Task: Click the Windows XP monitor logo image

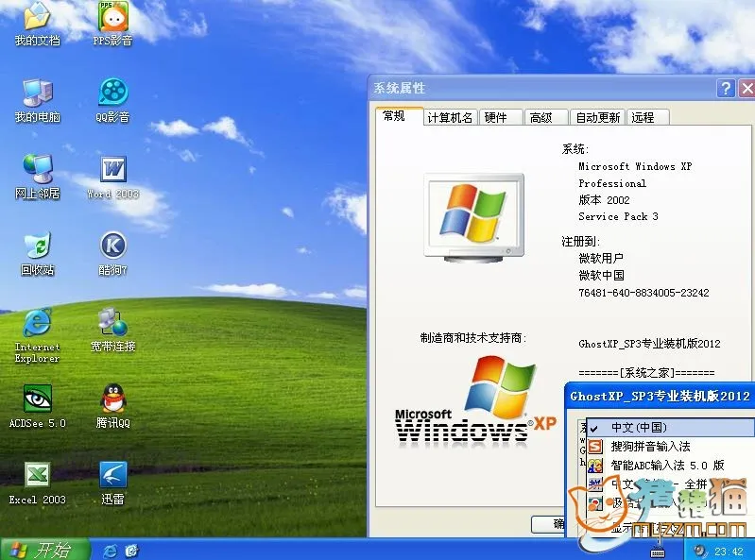Action: [473, 218]
